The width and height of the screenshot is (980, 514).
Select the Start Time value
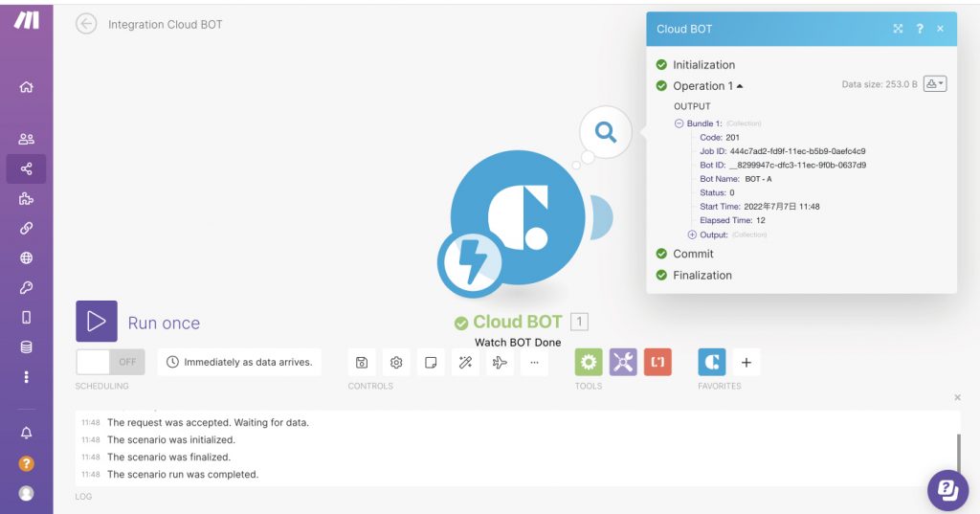(x=781, y=207)
